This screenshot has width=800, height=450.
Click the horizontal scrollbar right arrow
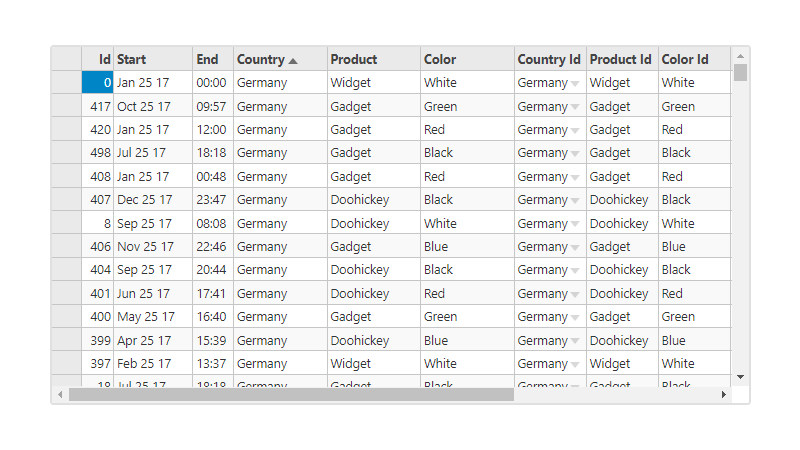[723, 394]
